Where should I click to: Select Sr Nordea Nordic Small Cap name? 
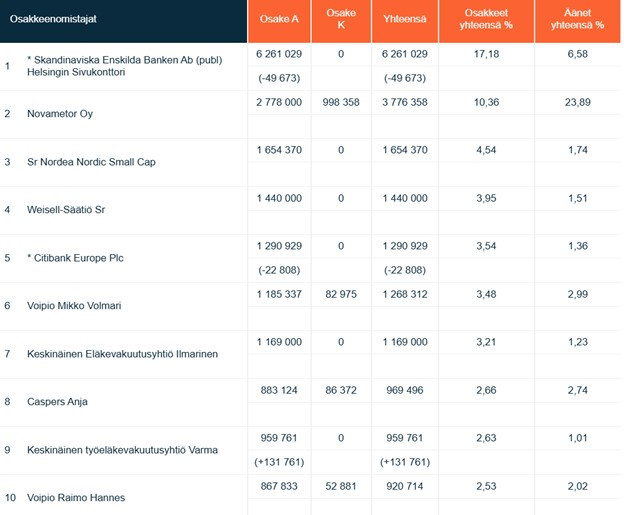coord(91,162)
